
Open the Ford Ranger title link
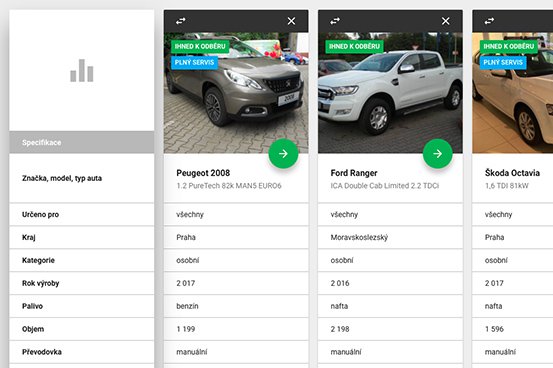point(354,173)
